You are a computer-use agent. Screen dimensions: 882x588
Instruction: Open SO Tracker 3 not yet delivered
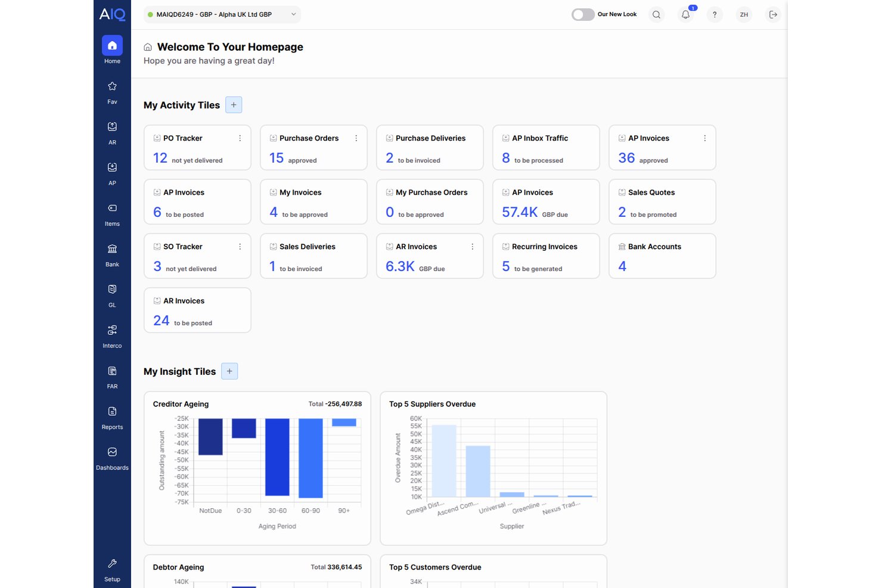pos(197,256)
